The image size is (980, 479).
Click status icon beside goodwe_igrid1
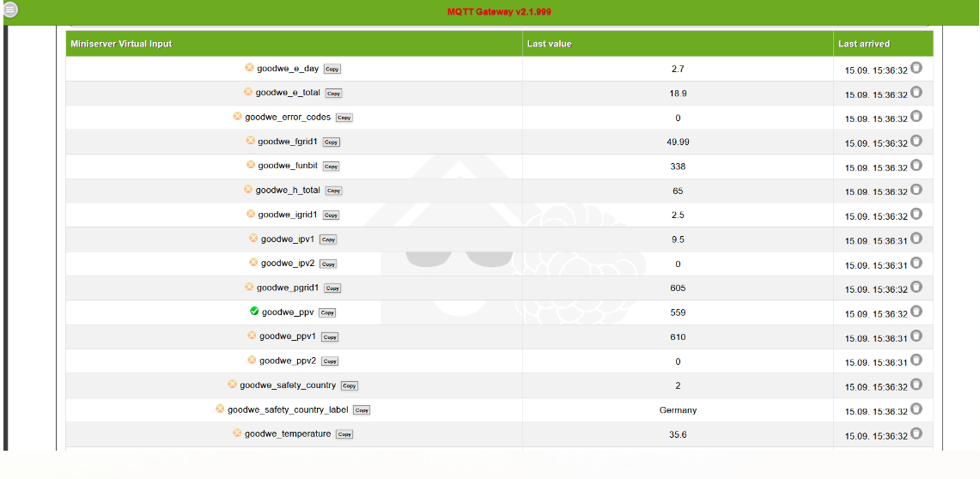pos(251,214)
